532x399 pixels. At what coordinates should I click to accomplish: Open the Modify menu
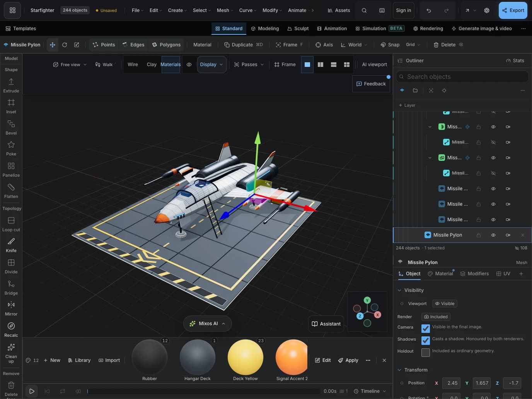tap(272, 10)
